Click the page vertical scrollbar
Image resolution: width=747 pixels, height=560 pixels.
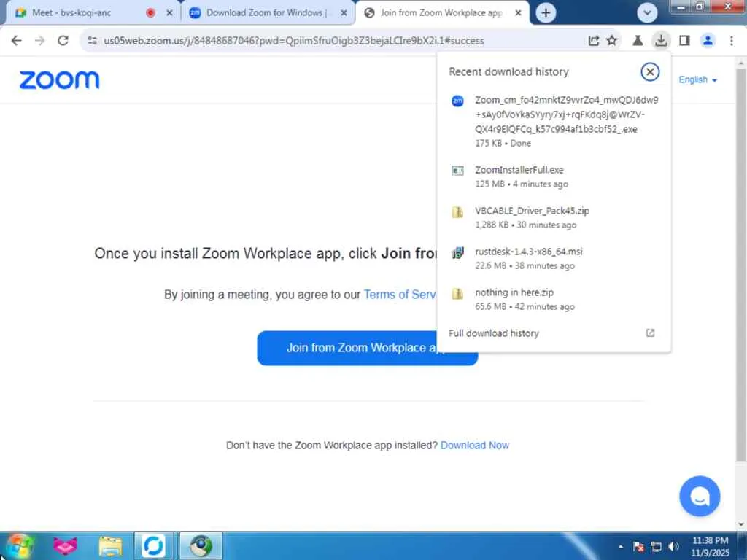741,264
